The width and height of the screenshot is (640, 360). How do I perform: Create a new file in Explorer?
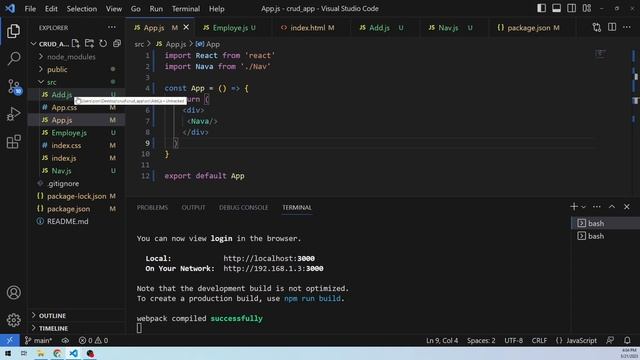(76, 44)
